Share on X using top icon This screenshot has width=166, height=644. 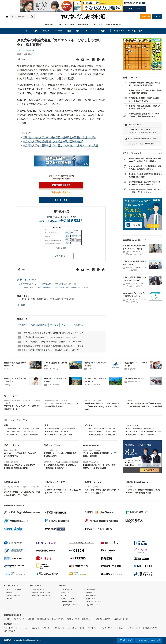(93, 60)
